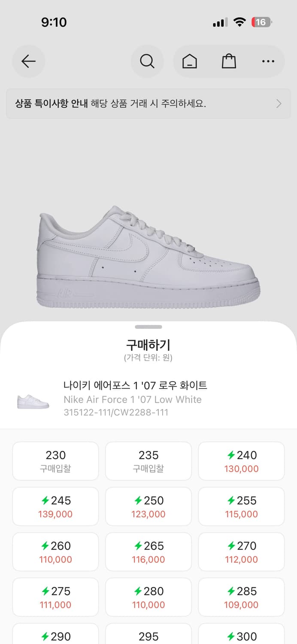Tap the back arrow to go back
The image size is (297, 644).
coord(28,61)
